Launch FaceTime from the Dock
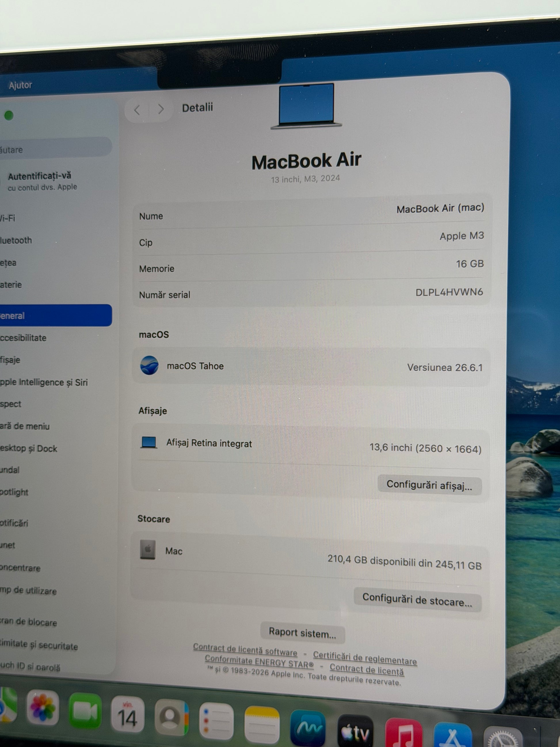Viewport: 560px width, 747px height. click(85, 711)
